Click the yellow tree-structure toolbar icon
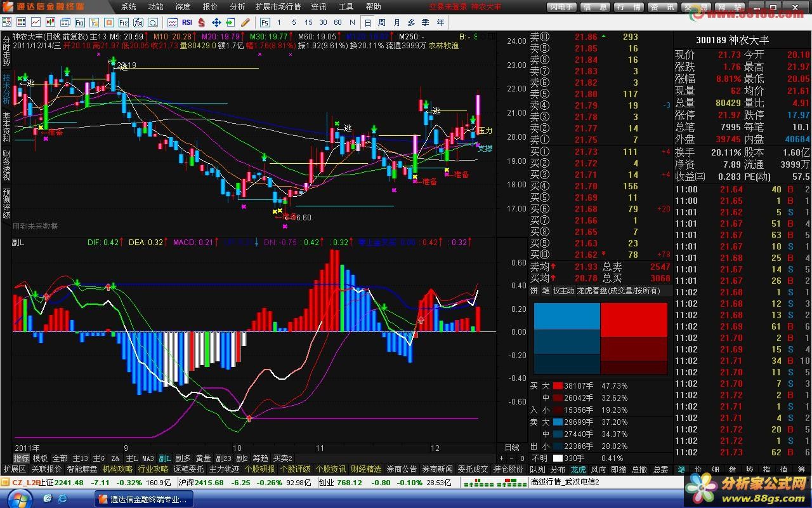The width and height of the screenshot is (812, 508). pyautogui.click(x=95, y=22)
